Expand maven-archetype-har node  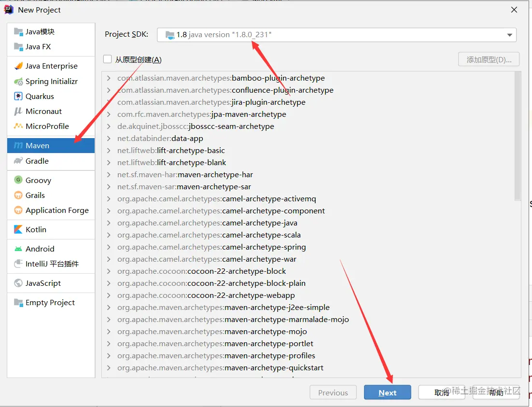click(x=109, y=174)
